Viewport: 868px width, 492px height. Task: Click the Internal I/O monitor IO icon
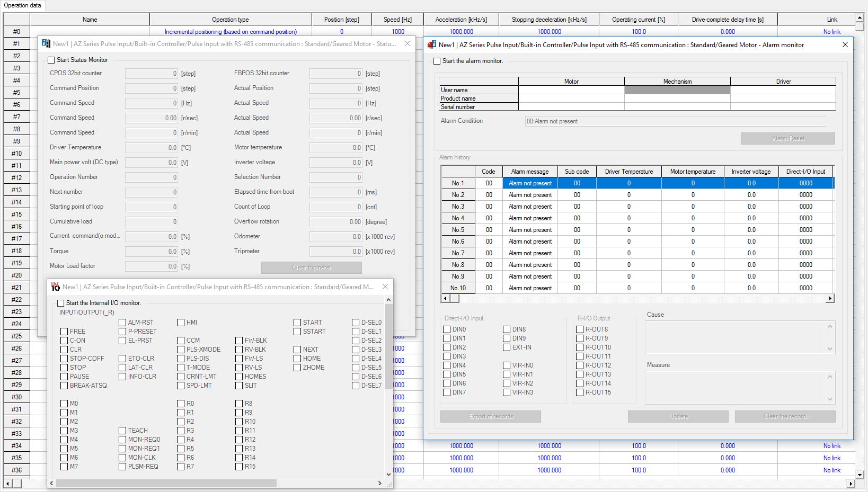tap(55, 287)
